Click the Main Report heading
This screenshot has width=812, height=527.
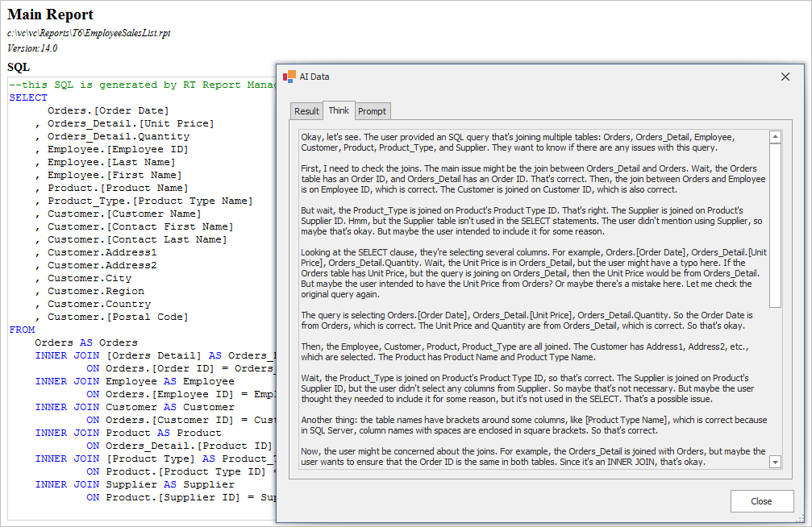tap(50, 15)
